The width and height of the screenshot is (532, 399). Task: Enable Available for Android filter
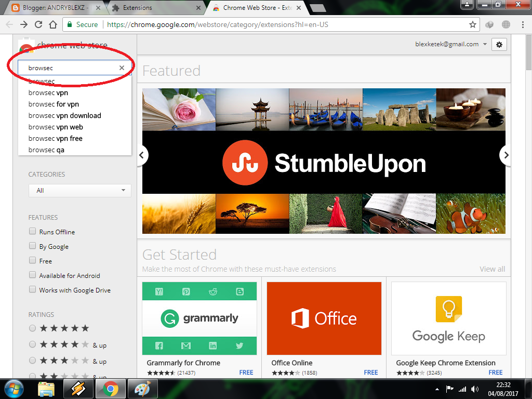tap(32, 275)
